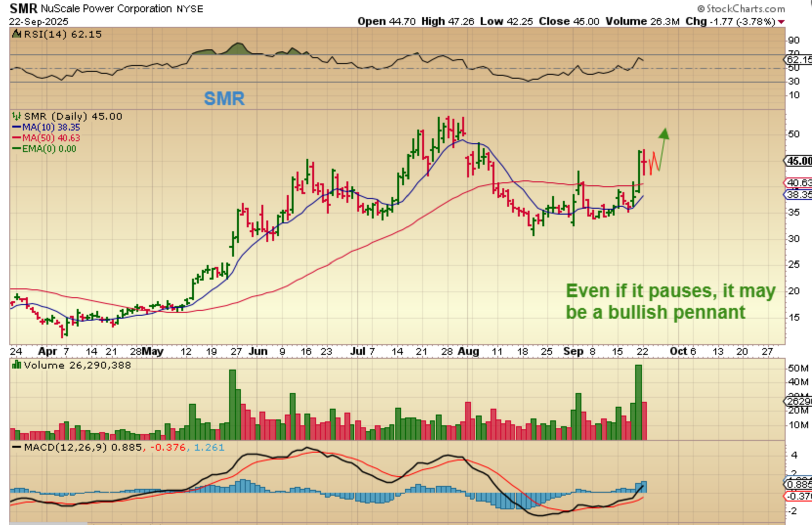Click the blue 1.261 MACD histogram value
812x525 pixels.
[209, 447]
